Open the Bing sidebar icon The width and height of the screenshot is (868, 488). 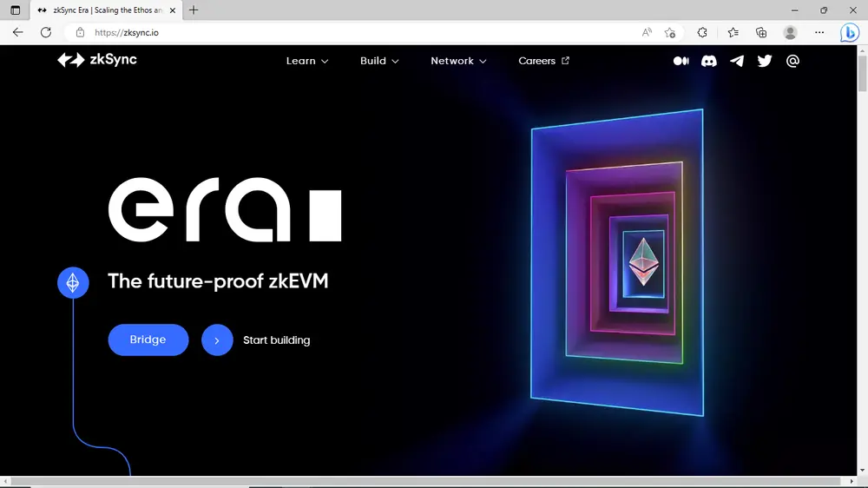coord(849,32)
